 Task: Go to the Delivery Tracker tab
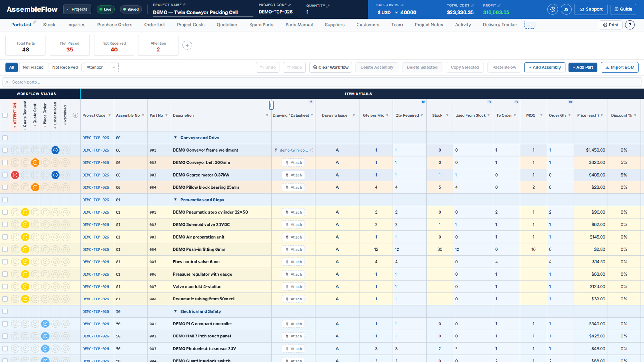pos(500,25)
